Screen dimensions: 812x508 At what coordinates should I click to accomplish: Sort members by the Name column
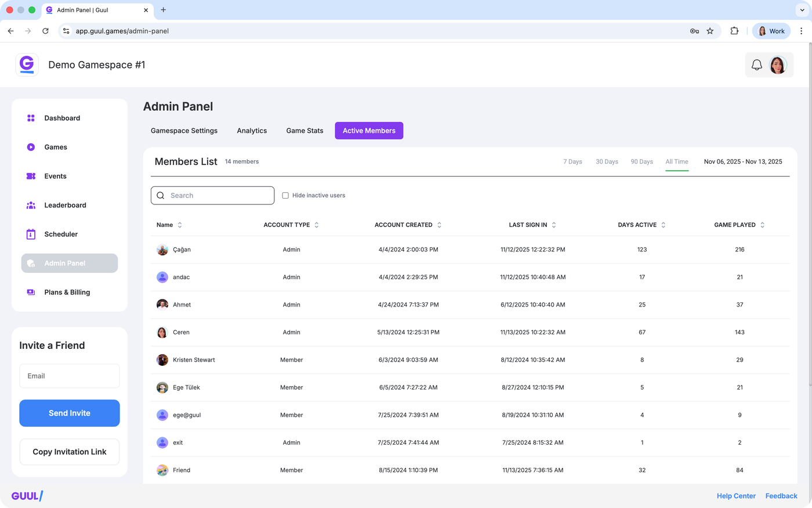point(180,225)
